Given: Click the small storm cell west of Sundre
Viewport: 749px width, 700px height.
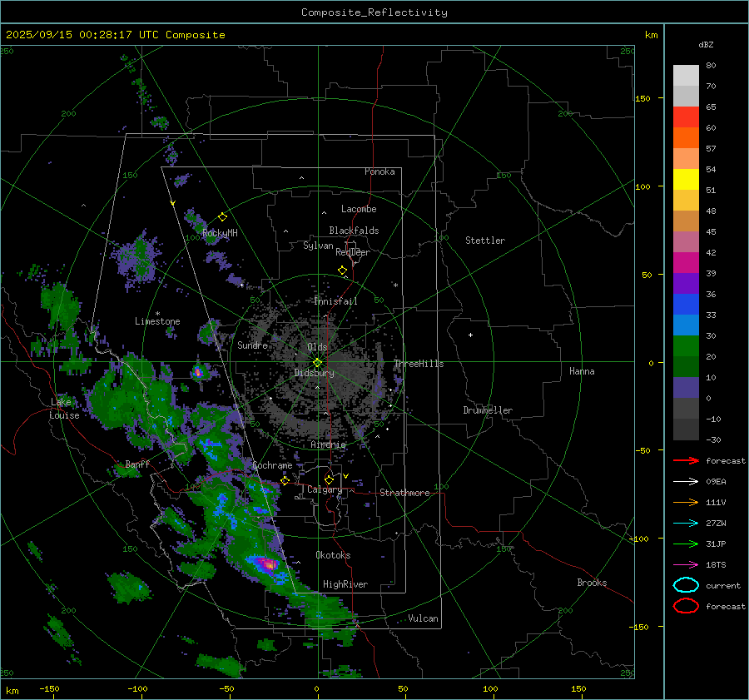Looking at the screenshot, I should (199, 372).
